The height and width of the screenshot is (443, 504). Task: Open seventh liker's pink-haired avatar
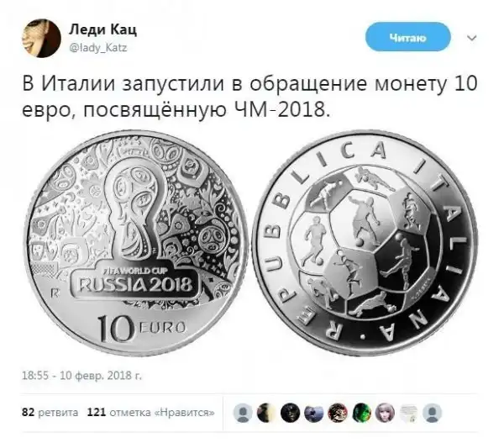coord(385,413)
